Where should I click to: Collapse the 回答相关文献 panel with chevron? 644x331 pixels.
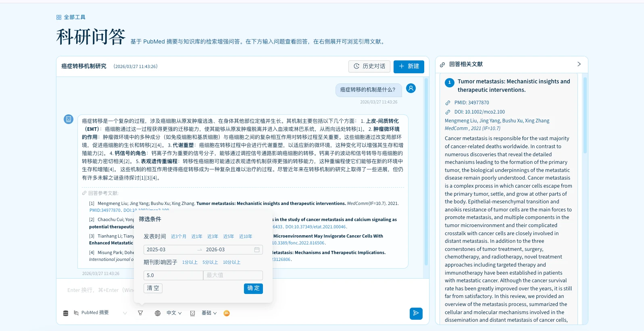[x=579, y=64]
